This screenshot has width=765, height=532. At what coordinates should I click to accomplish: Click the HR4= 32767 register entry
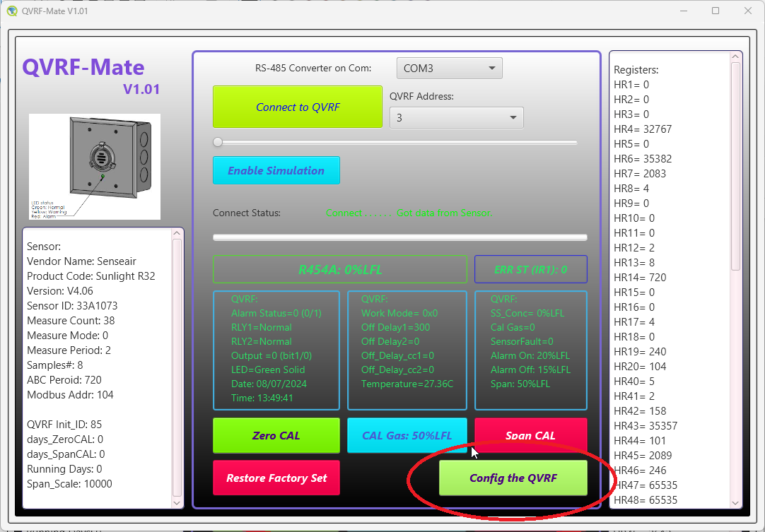click(643, 129)
